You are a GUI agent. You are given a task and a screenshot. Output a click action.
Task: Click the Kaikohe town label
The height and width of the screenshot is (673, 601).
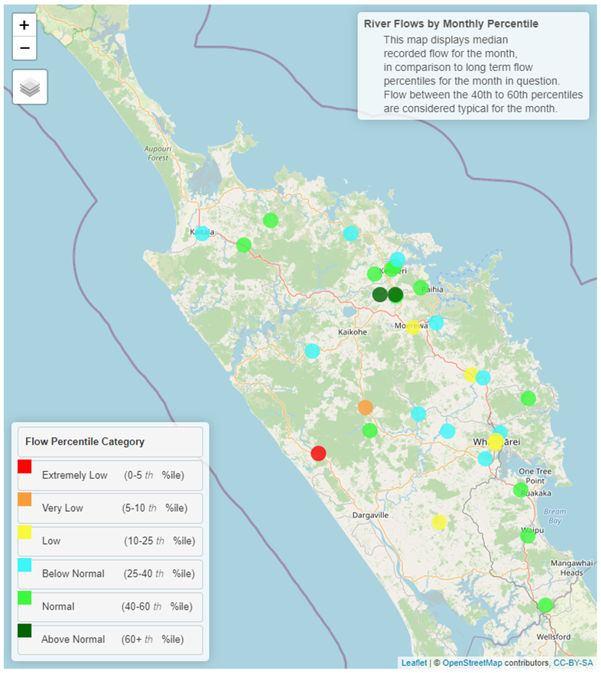(x=352, y=332)
